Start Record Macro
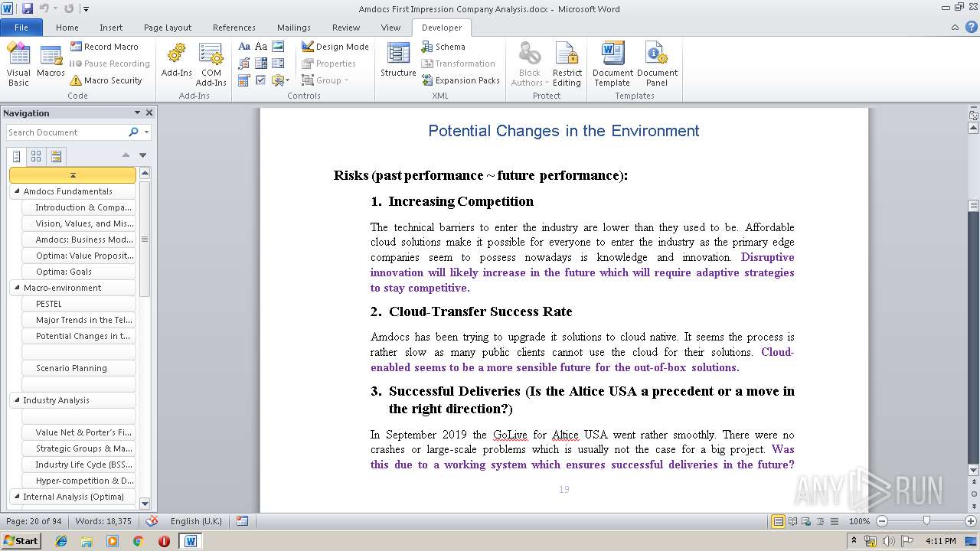 point(105,47)
